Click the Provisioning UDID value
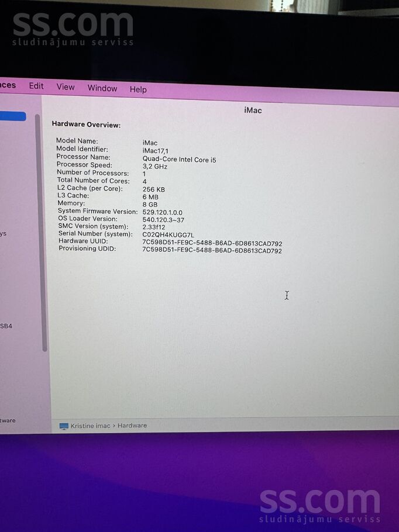 point(212,251)
